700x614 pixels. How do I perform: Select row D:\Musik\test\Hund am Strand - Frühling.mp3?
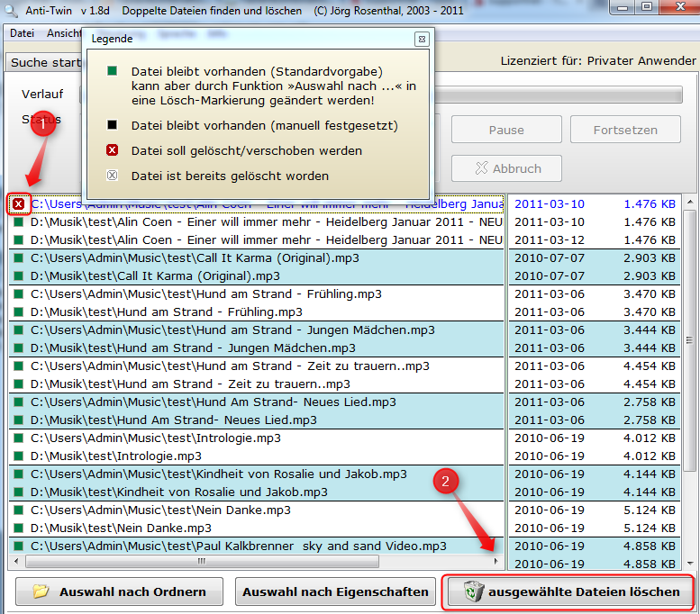point(167,312)
